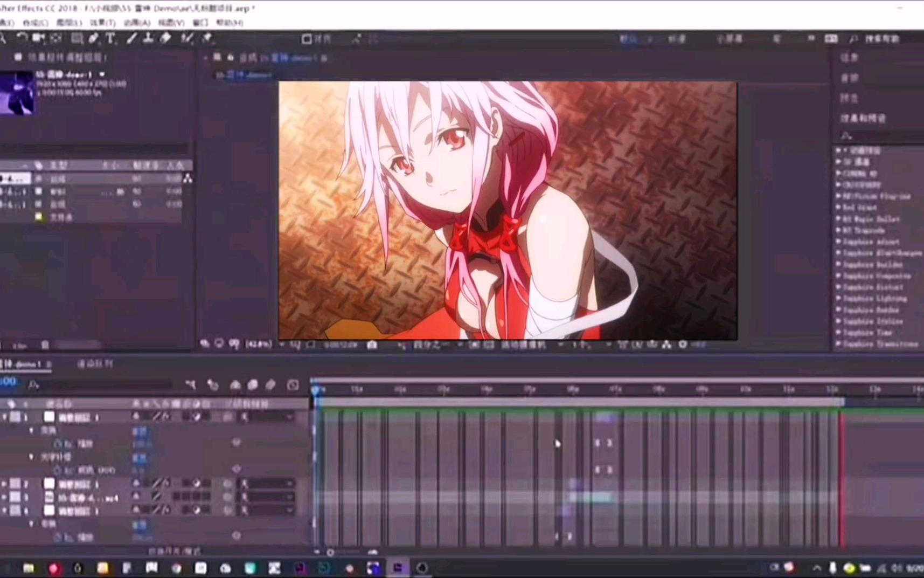Select the Unified Camera tool
The height and width of the screenshot is (578, 924).
click(38, 38)
